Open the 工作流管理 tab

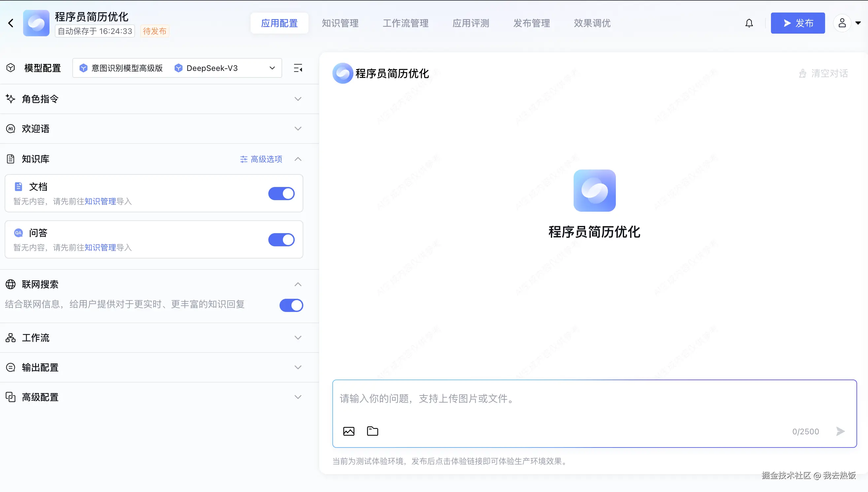coord(405,23)
